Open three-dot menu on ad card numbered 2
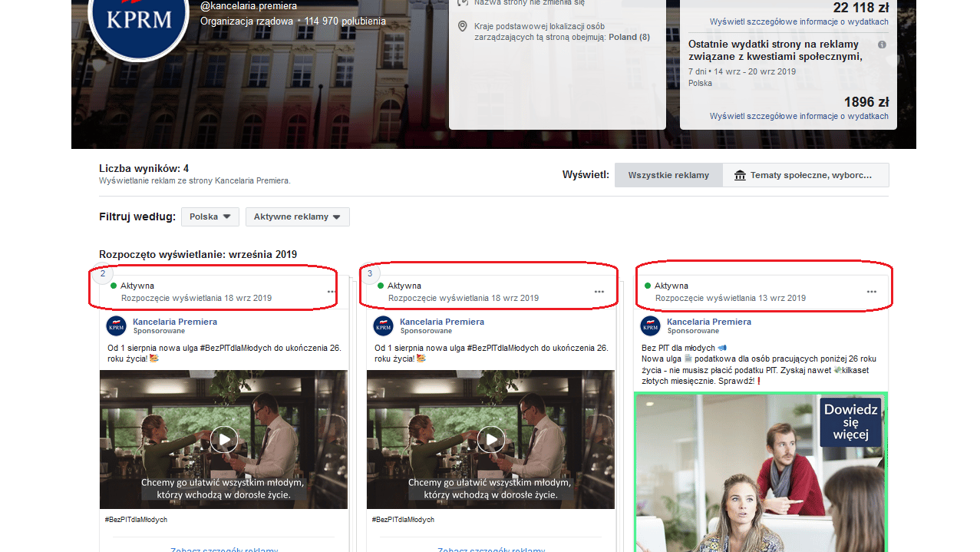 click(332, 292)
